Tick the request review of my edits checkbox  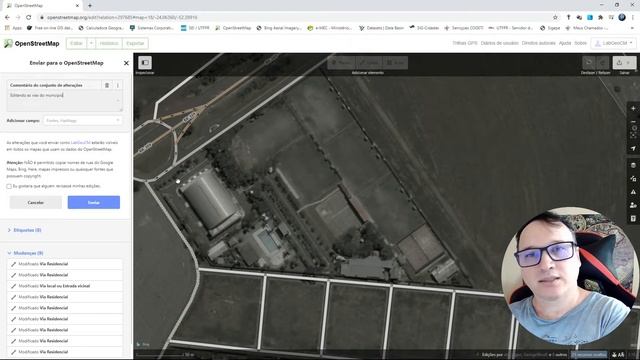pyautogui.click(x=9, y=186)
